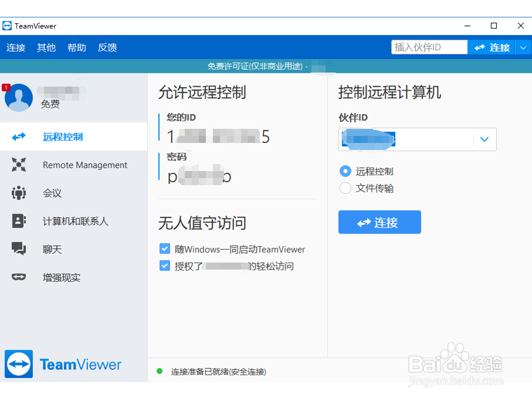Open Remote Management from the sidebar
532x399 pixels.
tap(19, 165)
